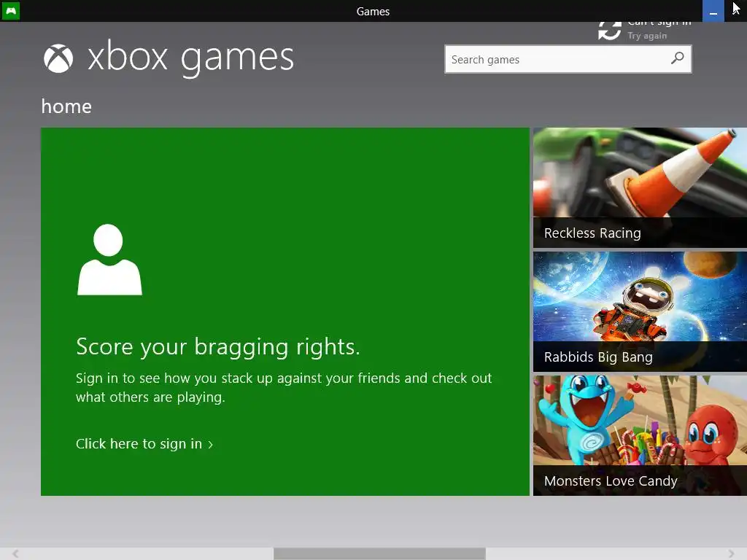Open the Rabbids Big Bang game tile
The height and width of the screenshot is (560, 747).
tap(640, 311)
